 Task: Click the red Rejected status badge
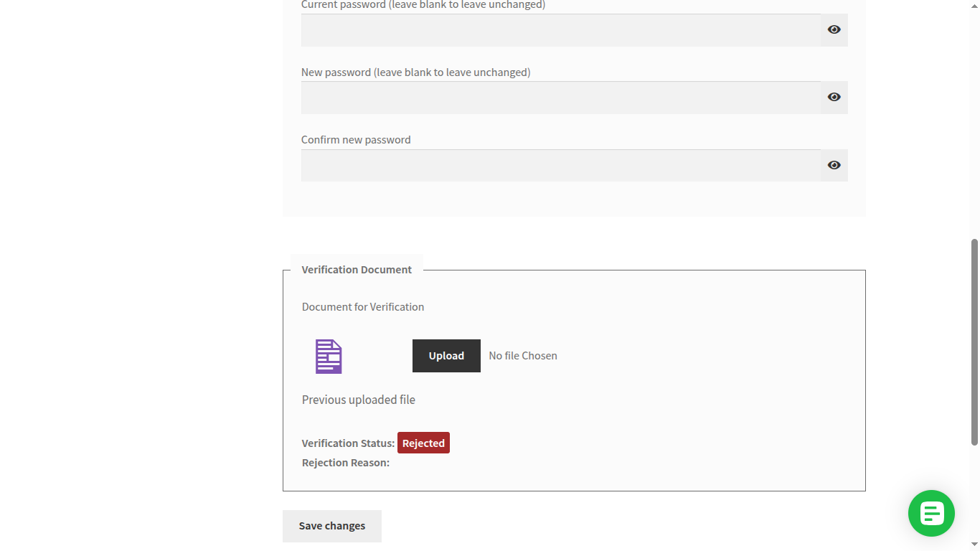(423, 443)
